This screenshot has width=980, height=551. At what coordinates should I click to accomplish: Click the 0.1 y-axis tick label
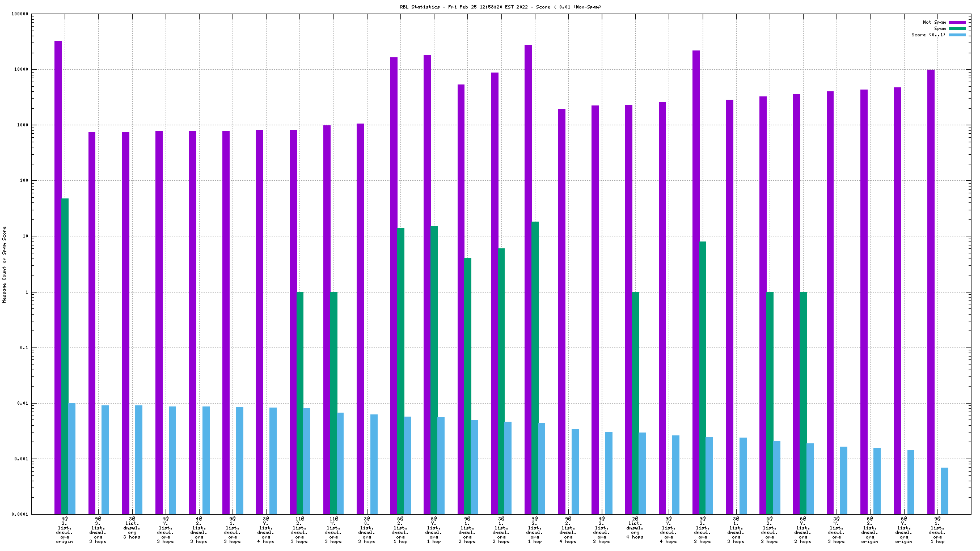(x=24, y=347)
